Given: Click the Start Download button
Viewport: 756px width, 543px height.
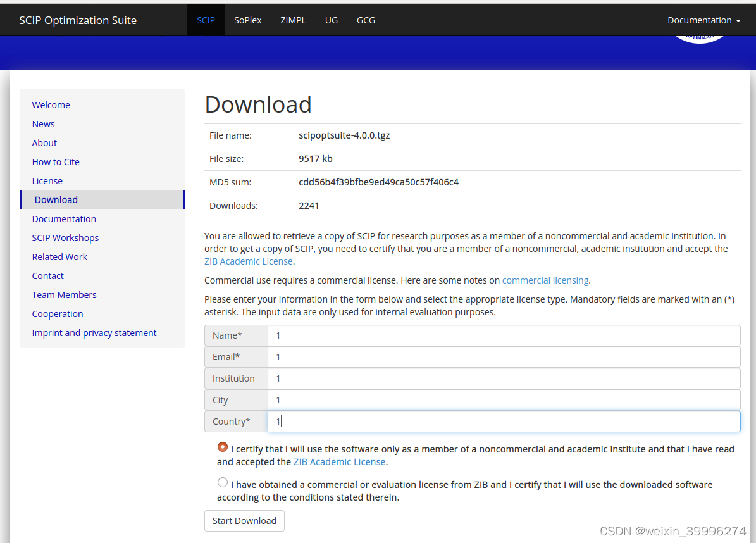Looking at the screenshot, I should click(x=244, y=520).
